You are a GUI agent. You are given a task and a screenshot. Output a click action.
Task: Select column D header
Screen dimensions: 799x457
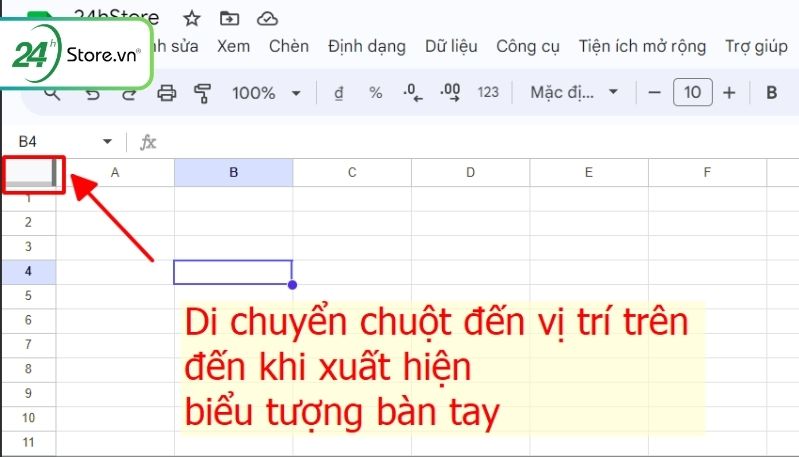pyautogui.click(x=470, y=172)
